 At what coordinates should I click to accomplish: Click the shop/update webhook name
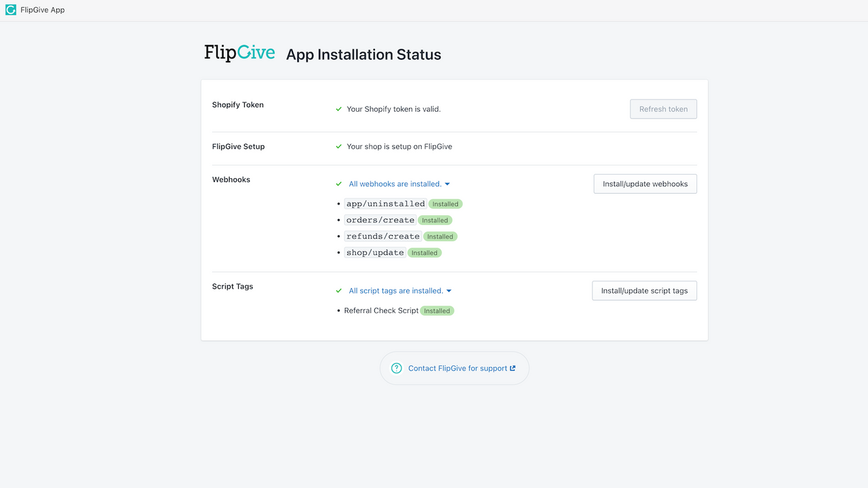[375, 252]
